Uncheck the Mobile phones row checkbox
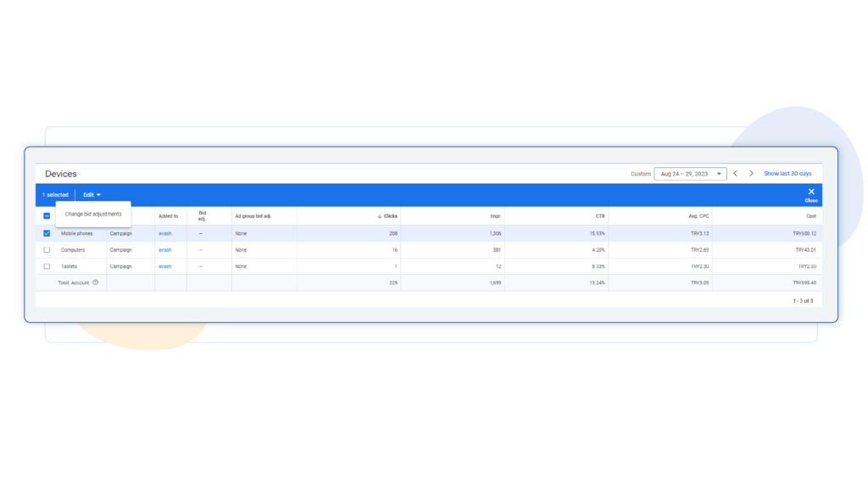This screenshot has width=868, height=491. coord(47,233)
